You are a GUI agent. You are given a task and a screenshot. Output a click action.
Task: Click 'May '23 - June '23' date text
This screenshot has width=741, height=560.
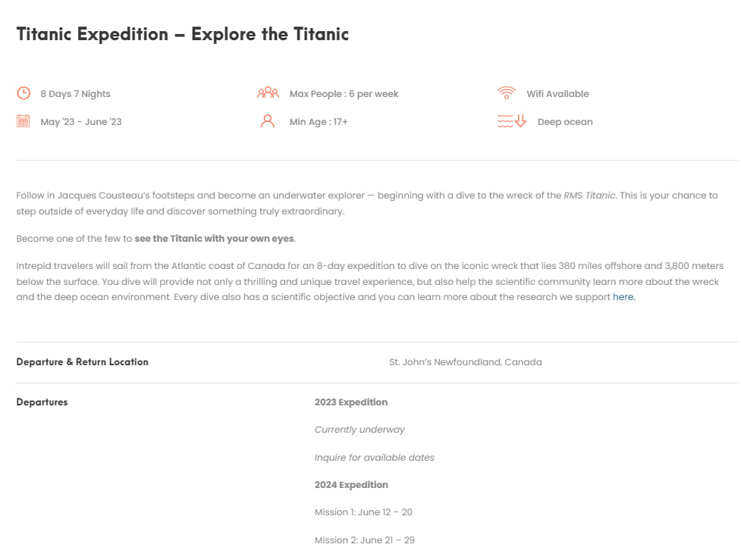pyautogui.click(x=81, y=122)
